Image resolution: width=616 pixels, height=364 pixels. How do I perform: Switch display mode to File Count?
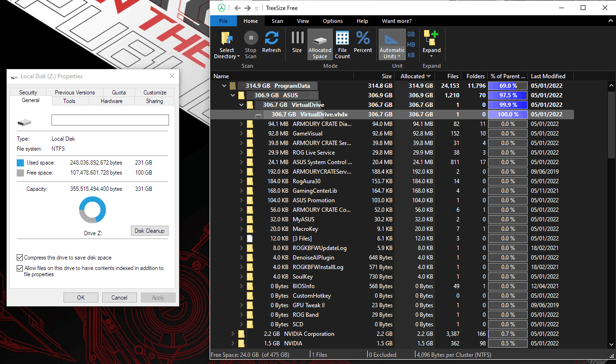pos(342,44)
